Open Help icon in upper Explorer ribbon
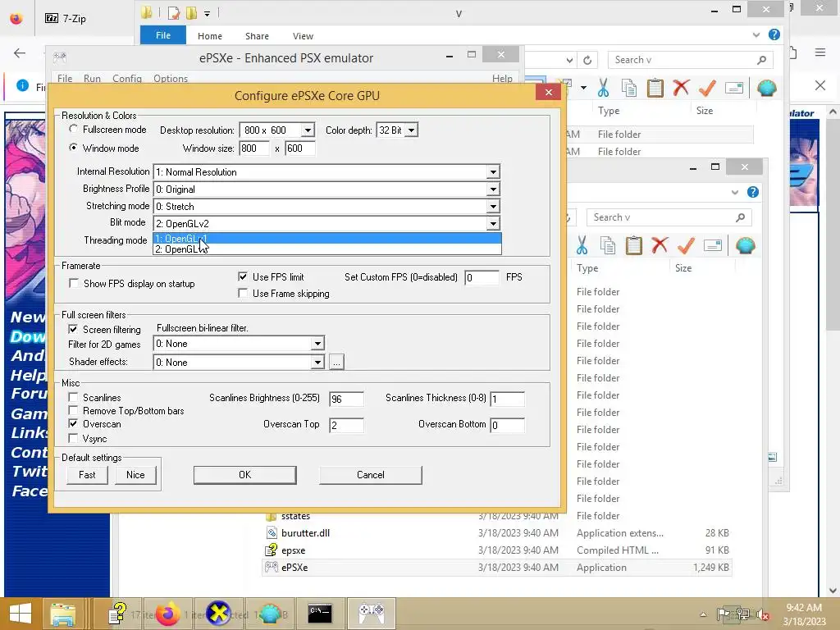The height and width of the screenshot is (630, 840). 774,34
